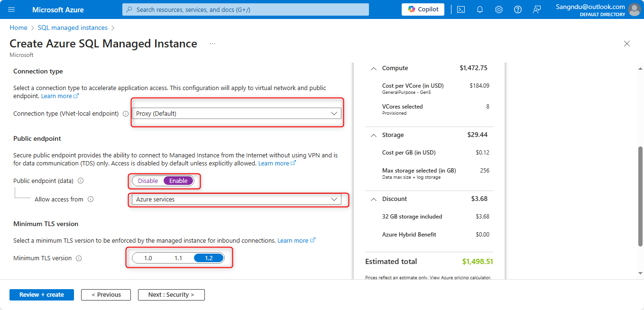Click the Max storage selected value 256

tap(485, 171)
